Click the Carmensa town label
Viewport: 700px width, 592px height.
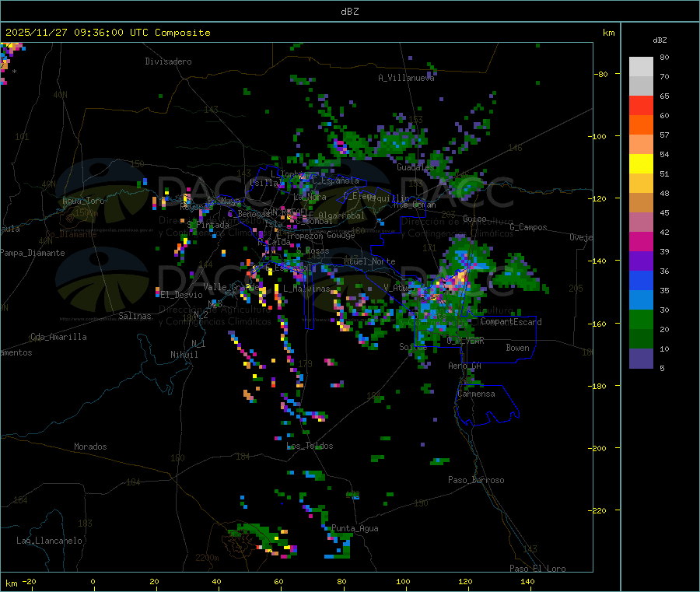475,394
